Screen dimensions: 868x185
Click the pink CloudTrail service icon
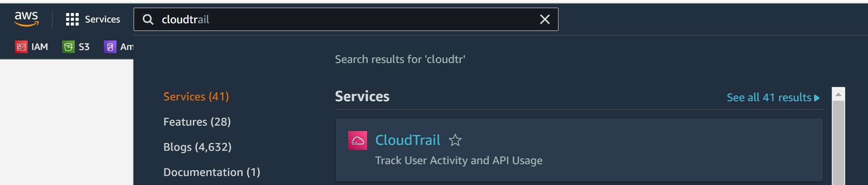[x=357, y=141]
